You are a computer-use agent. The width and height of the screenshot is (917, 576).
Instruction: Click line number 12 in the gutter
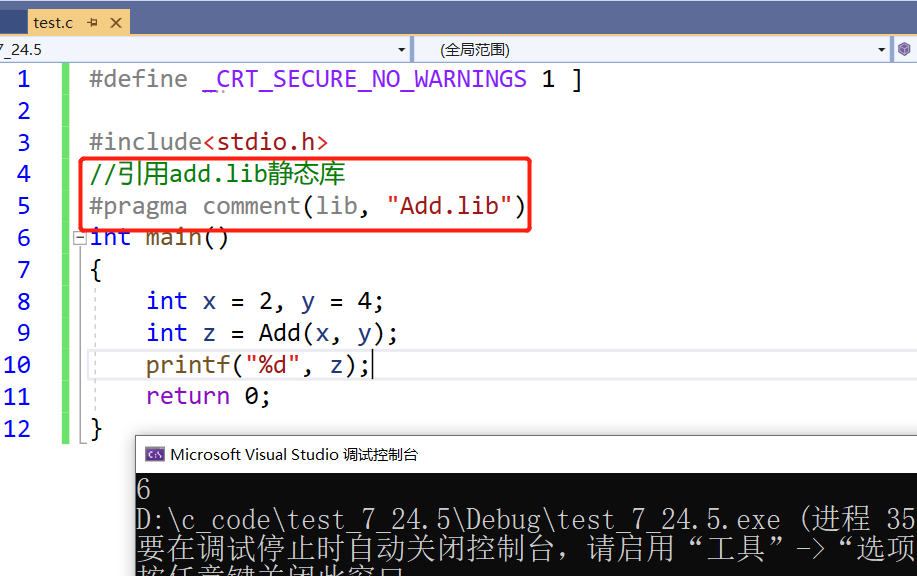[17, 429]
